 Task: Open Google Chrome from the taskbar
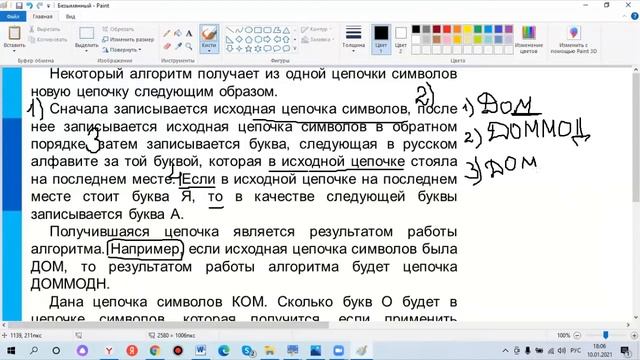pos(155,350)
